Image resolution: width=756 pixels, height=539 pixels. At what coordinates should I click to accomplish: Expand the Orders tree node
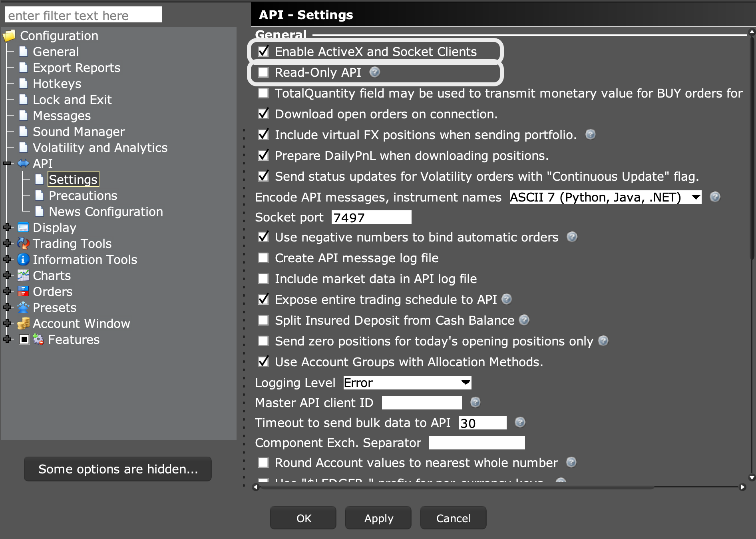(x=8, y=291)
